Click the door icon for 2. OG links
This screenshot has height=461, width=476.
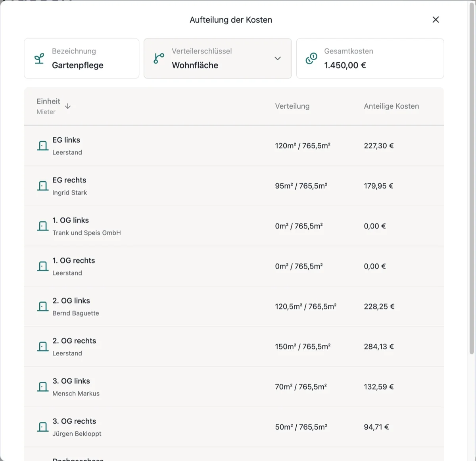(x=43, y=306)
